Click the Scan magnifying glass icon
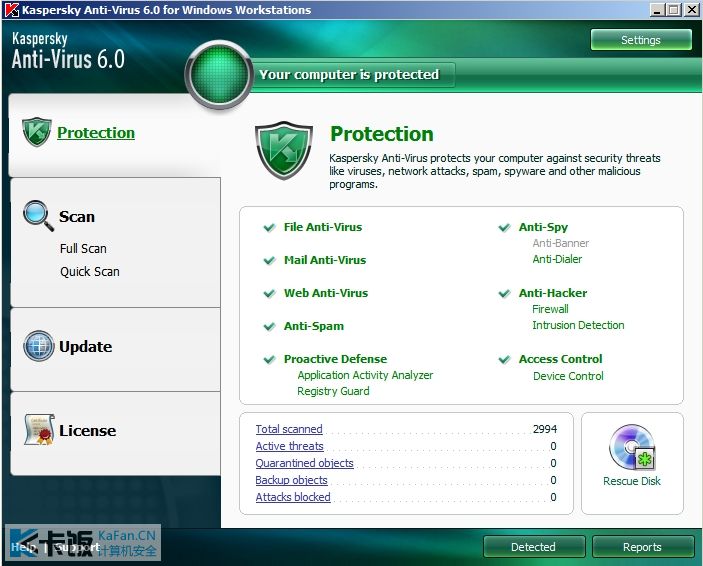Image resolution: width=703 pixels, height=566 pixels. pyautogui.click(x=39, y=216)
